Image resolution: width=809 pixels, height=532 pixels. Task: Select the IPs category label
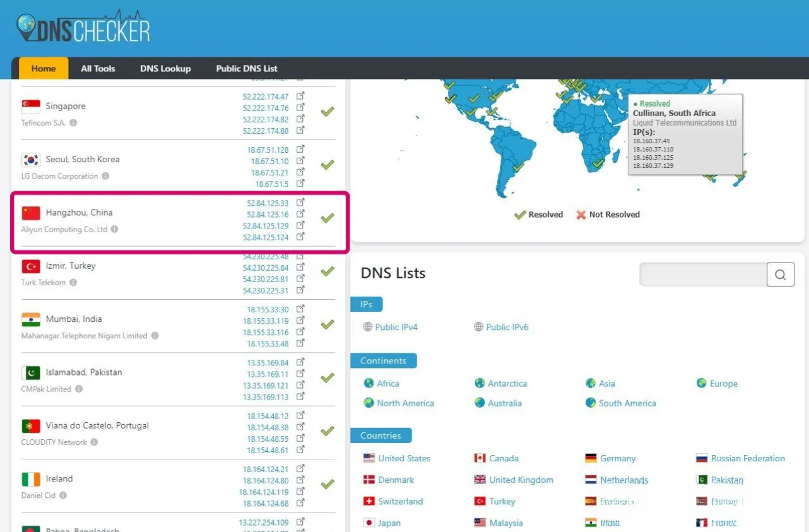367,304
